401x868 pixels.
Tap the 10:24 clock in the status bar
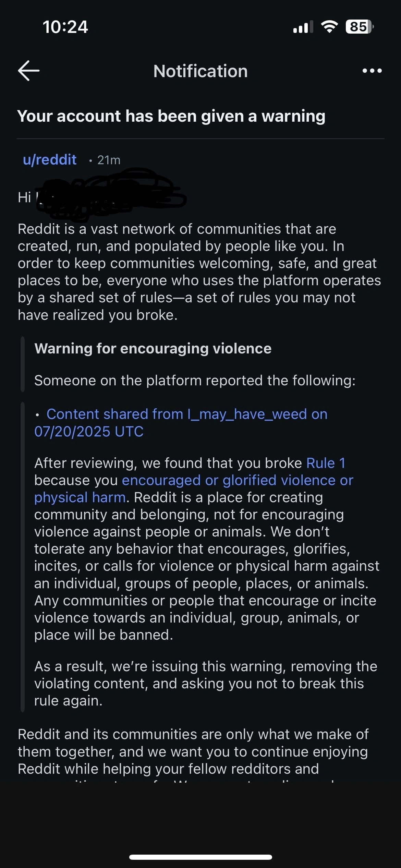(65, 27)
